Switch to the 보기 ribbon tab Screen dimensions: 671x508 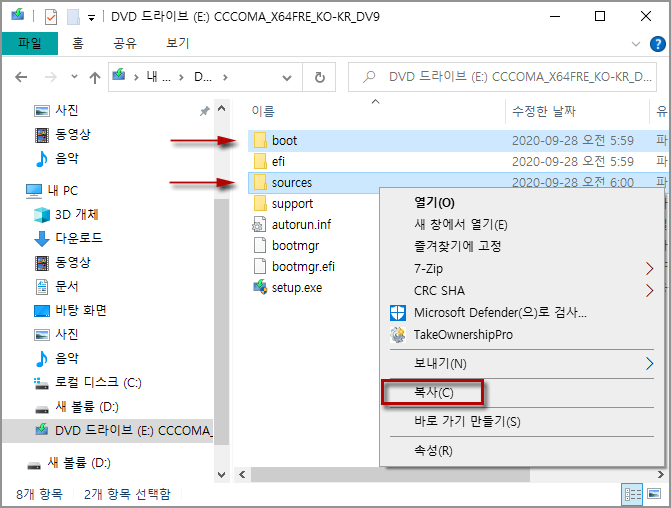click(178, 43)
